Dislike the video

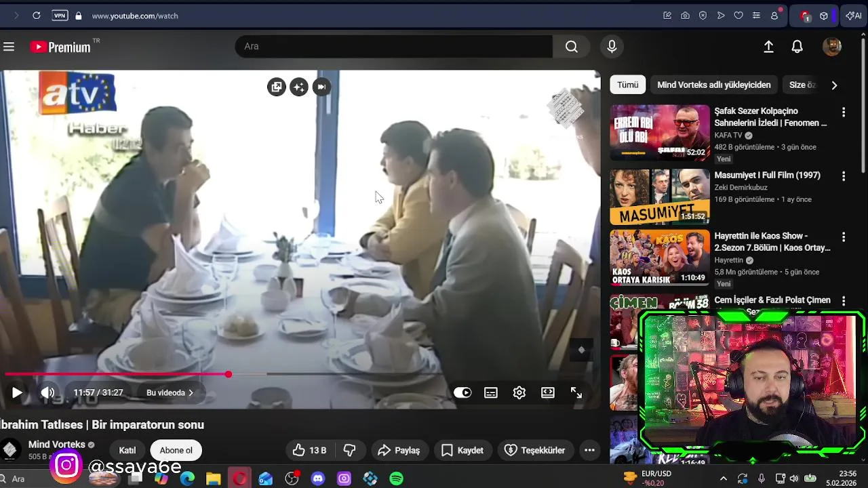tap(350, 450)
